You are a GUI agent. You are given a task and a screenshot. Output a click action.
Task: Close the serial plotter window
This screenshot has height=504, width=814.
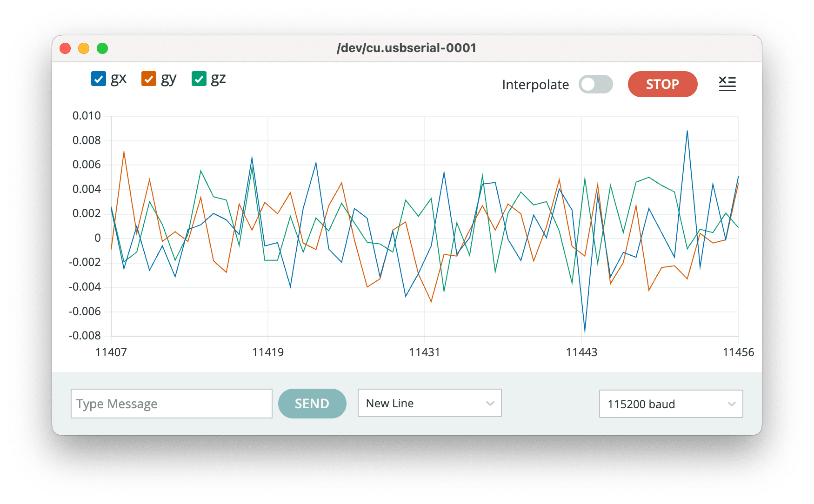pyautogui.click(x=66, y=48)
